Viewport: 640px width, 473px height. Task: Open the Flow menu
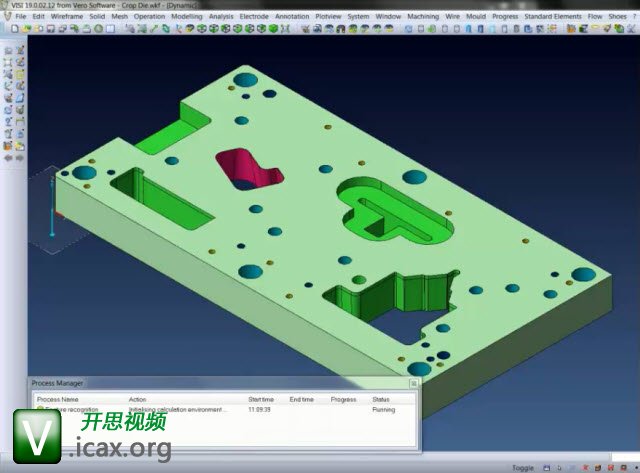tap(595, 17)
